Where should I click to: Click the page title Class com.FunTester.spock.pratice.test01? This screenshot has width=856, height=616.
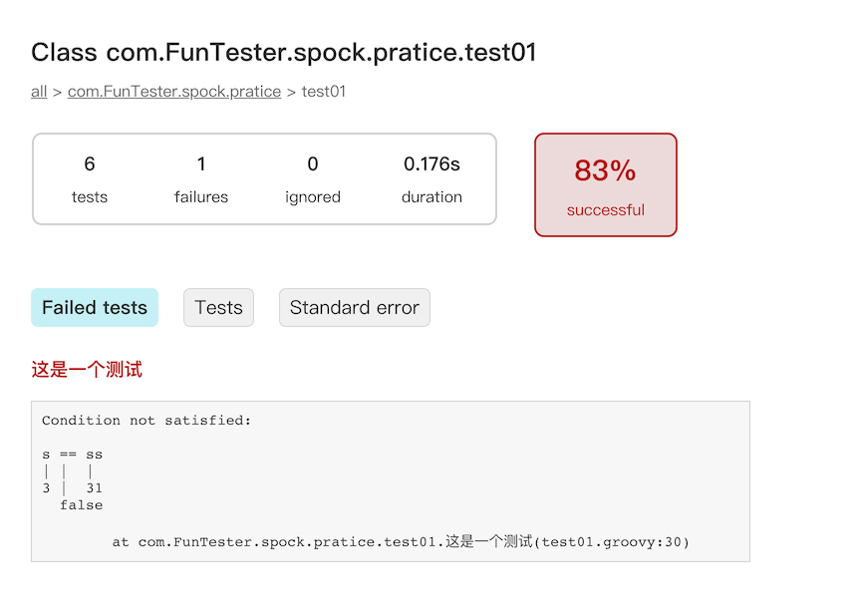pyautogui.click(x=284, y=53)
